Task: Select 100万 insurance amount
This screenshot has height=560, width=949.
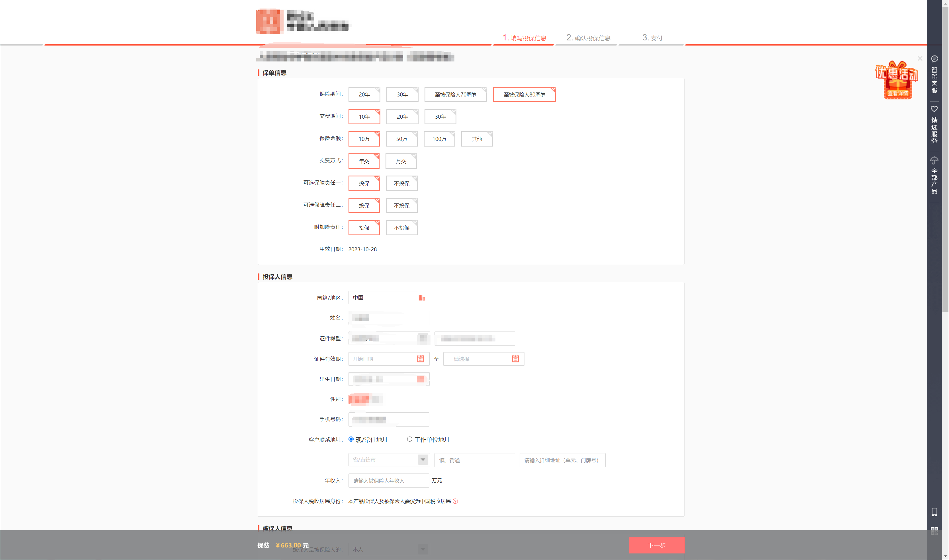Action: point(439,139)
